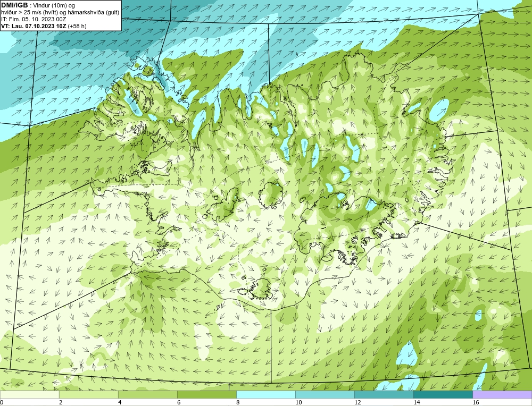
Task: Click the 14–16 m/s dark teal legend swatch
Action: (x=443, y=394)
